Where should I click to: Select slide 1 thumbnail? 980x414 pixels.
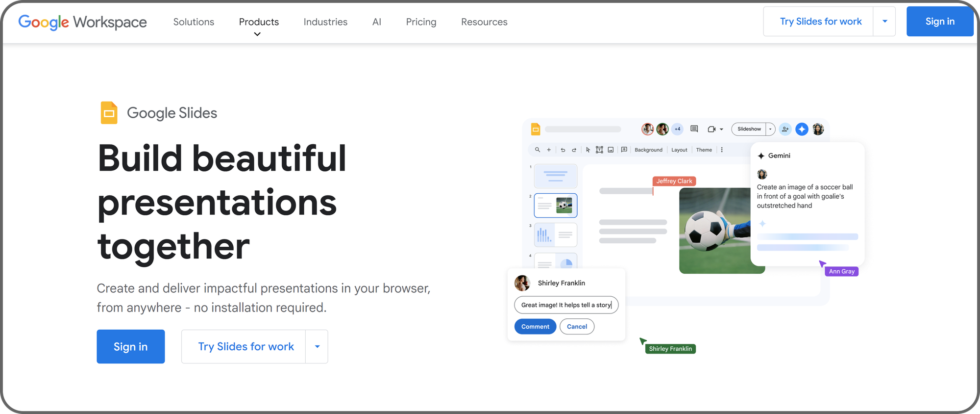tap(555, 176)
